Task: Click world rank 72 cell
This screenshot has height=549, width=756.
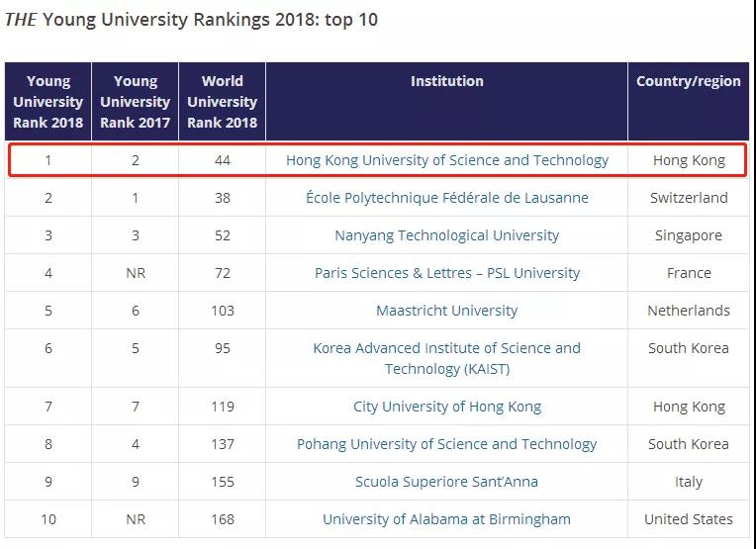Action: coord(223,273)
